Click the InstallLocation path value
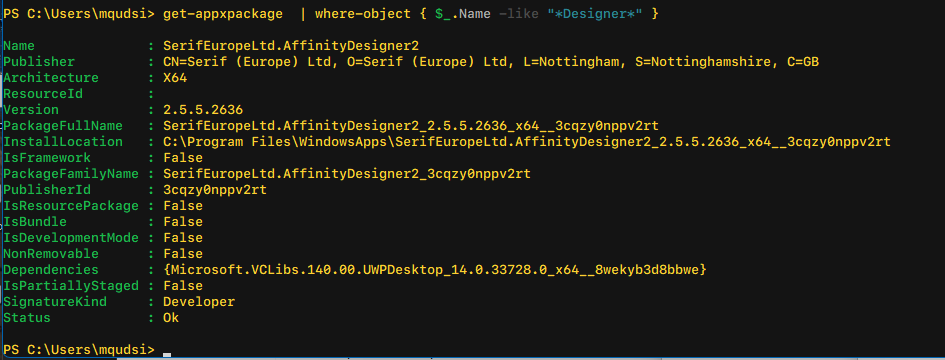The height and width of the screenshot is (360, 945). point(526,142)
